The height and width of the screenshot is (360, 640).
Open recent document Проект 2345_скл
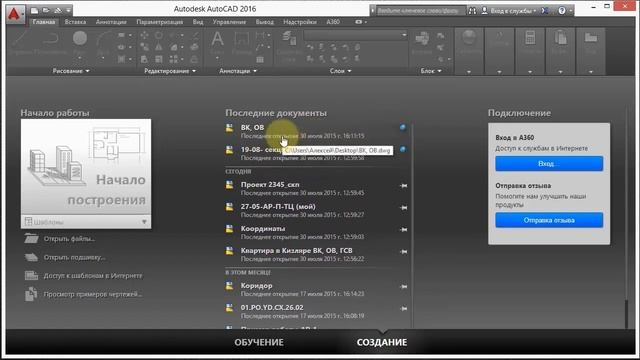pos(270,184)
